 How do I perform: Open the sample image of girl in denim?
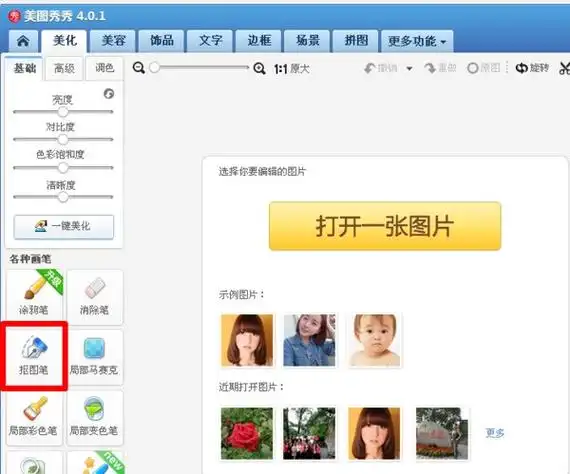pos(309,340)
